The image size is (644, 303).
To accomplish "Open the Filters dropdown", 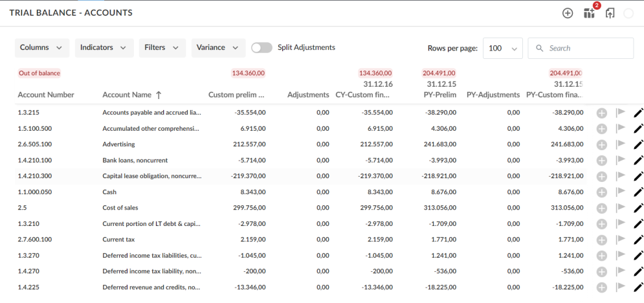I will [x=162, y=48].
